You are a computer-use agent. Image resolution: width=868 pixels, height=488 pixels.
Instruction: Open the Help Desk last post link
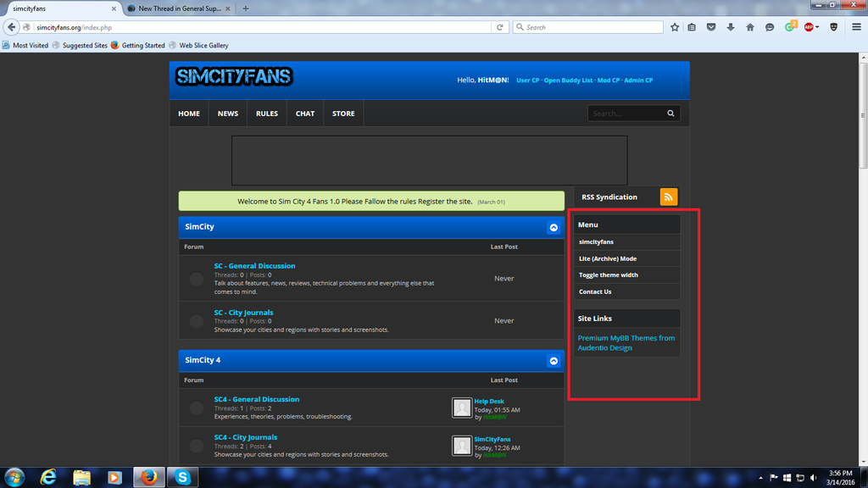[489, 401]
